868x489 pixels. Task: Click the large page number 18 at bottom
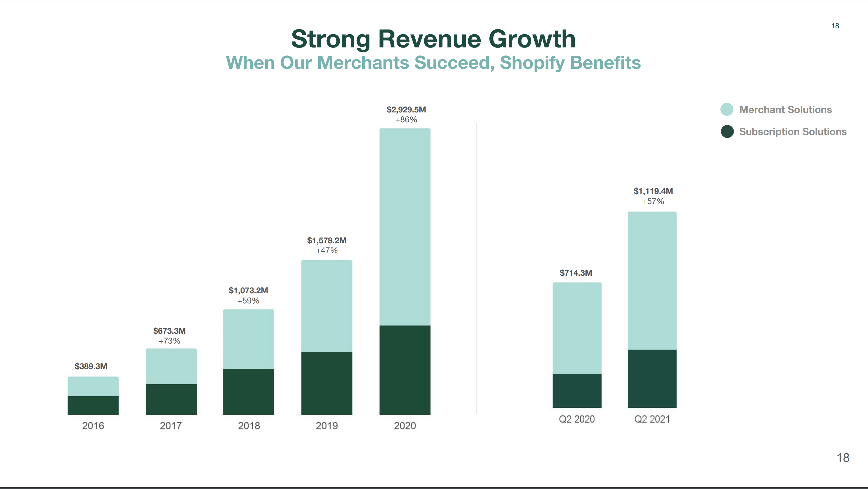pyautogui.click(x=843, y=458)
